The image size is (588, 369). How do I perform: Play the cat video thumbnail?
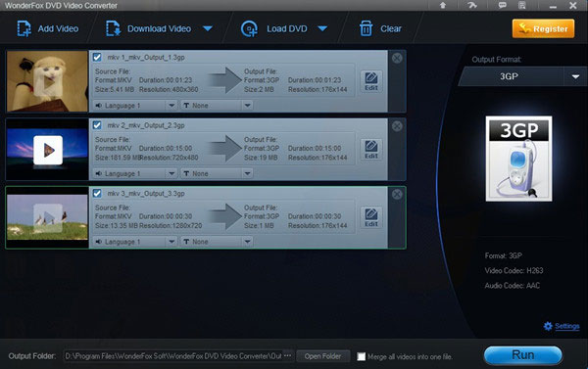pos(47,81)
